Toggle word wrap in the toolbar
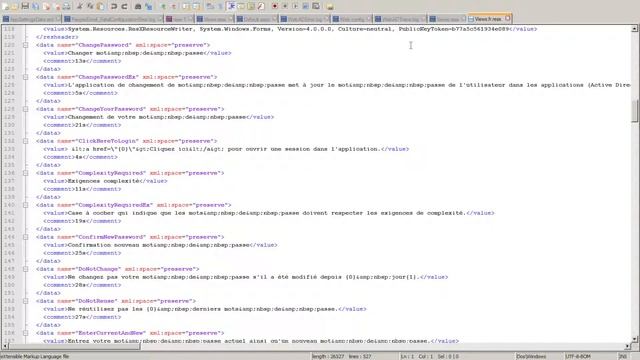The height and width of the screenshot is (360, 640). (x=210, y=7)
